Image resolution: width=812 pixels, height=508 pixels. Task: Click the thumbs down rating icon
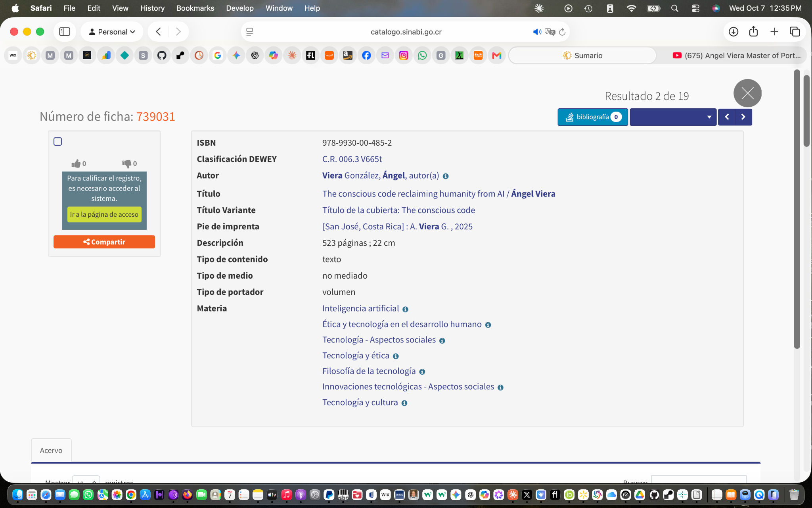click(126, 164)
